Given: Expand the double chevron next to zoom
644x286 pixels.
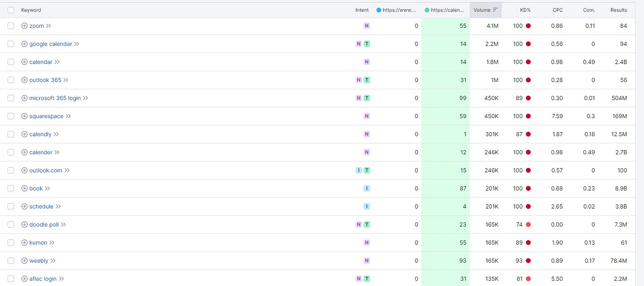Looking at the screenshot, I should coord(49,26).
